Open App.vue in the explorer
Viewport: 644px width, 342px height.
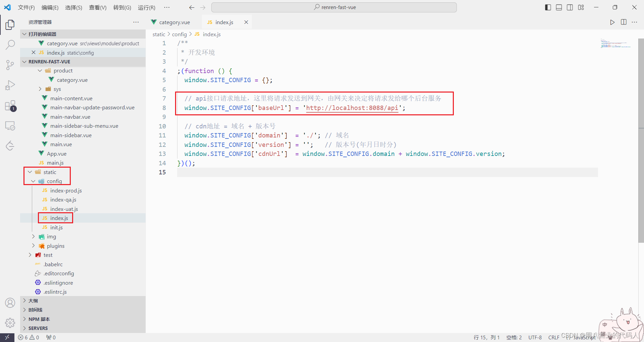(x=56, y=154)
